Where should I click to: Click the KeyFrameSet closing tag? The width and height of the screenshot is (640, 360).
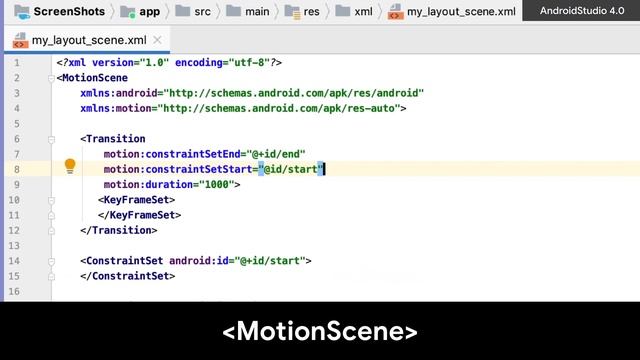(139, 215)
